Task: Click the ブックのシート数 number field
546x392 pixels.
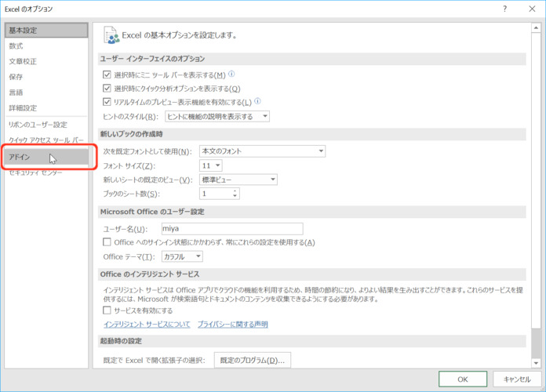Action: 216,194
